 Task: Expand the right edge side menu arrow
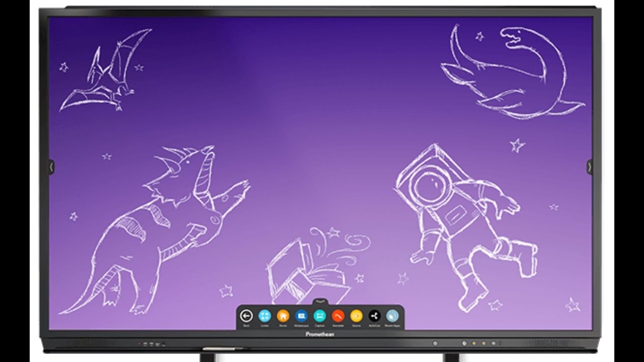tap(590, 167)
